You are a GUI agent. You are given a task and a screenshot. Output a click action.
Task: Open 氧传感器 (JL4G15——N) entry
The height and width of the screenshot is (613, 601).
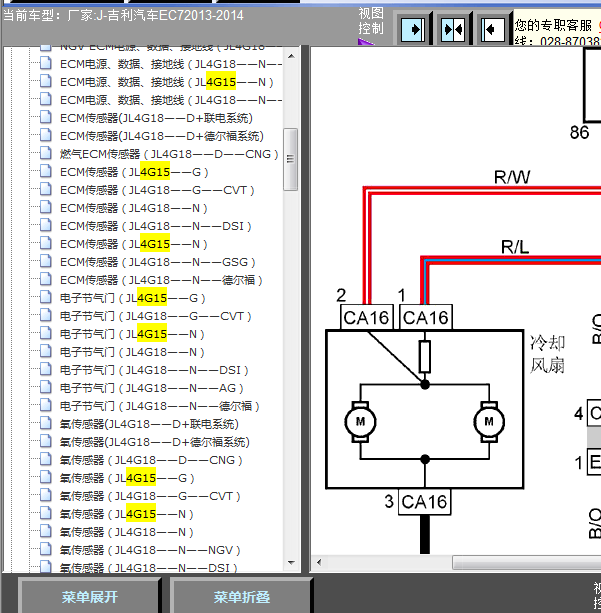point(126,514)
